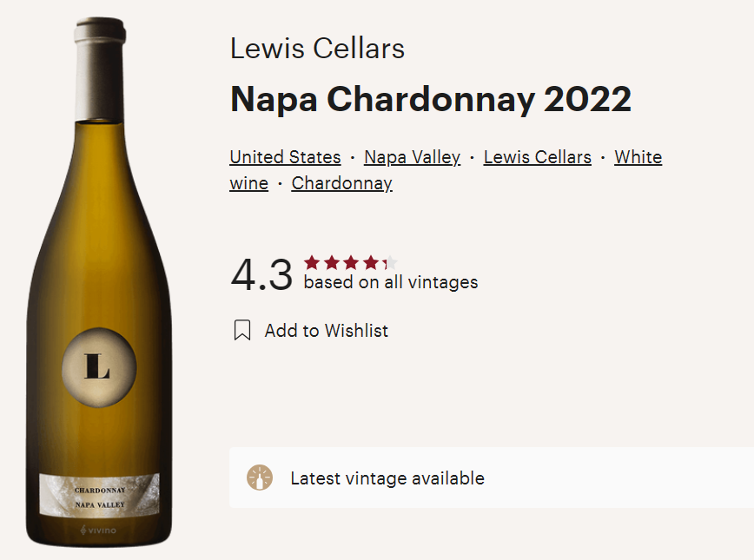Follow the underlined Lewis Cellars winery link

[537, 157]
